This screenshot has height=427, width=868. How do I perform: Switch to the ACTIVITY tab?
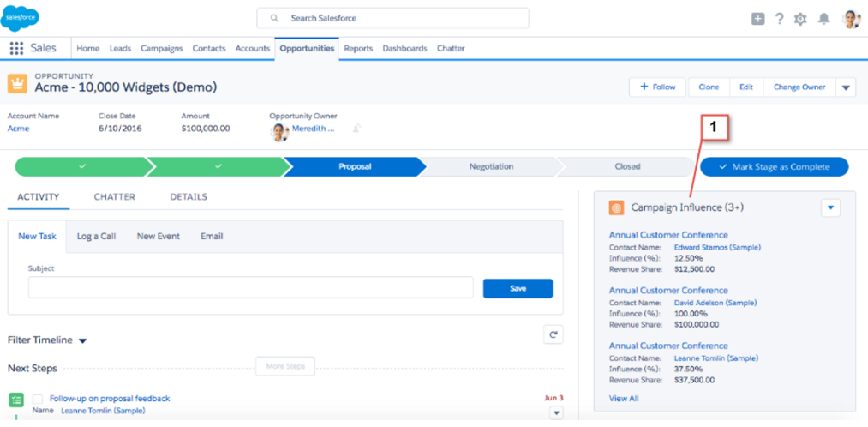[39, 197]
